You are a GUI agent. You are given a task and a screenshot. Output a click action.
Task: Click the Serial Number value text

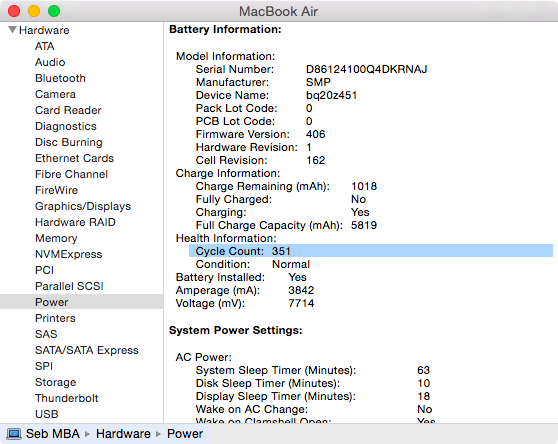coord(367,69)
